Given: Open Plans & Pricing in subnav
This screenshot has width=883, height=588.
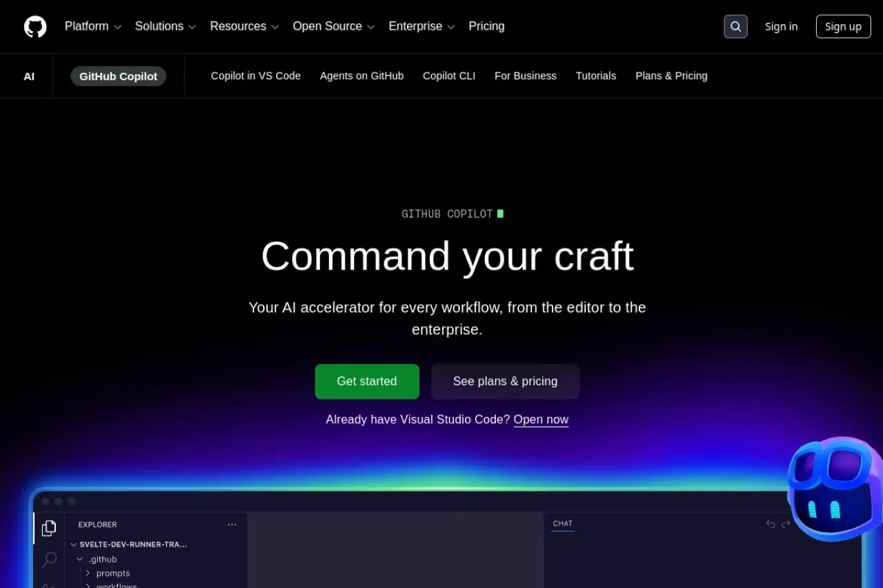Looking at the screenshot, I should (x=671, y=76).
